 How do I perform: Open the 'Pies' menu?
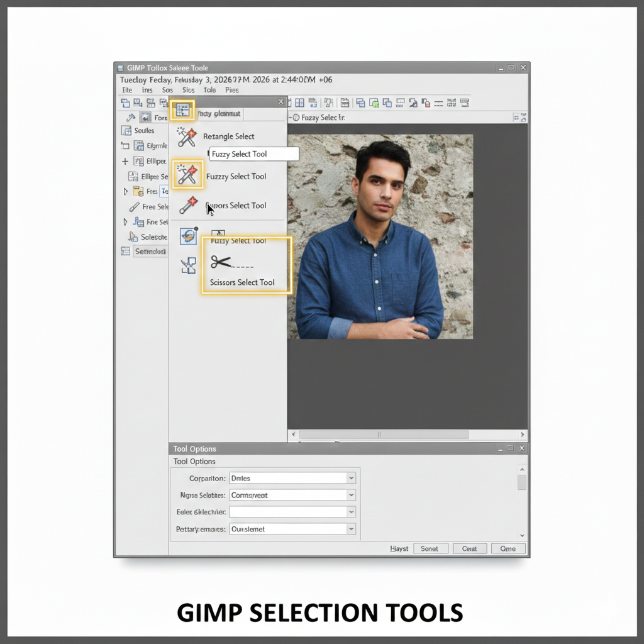(231, 90)
